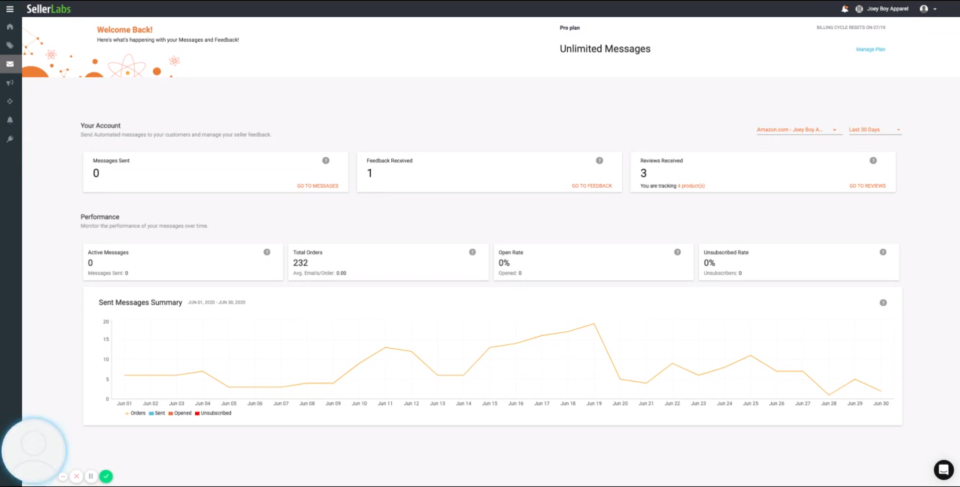Image resolution: width=960 pixels, height=487 pixels.
Task: Click the Total Orders value 232
Action: point(301,263)
